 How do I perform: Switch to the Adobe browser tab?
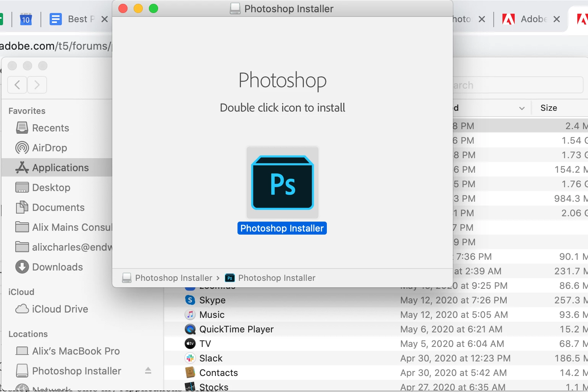525,19
